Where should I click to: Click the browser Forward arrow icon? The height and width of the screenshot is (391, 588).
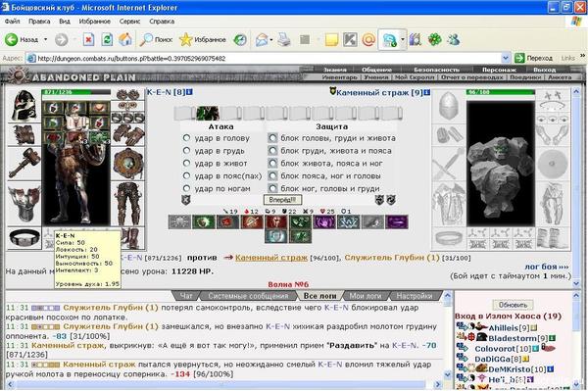click(x=62, y=39)
